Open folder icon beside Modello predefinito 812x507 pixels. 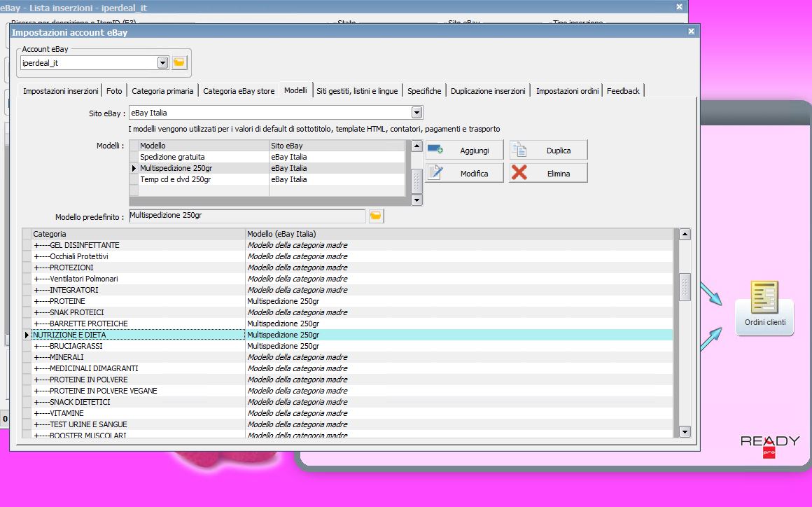[x=376, y=216]
